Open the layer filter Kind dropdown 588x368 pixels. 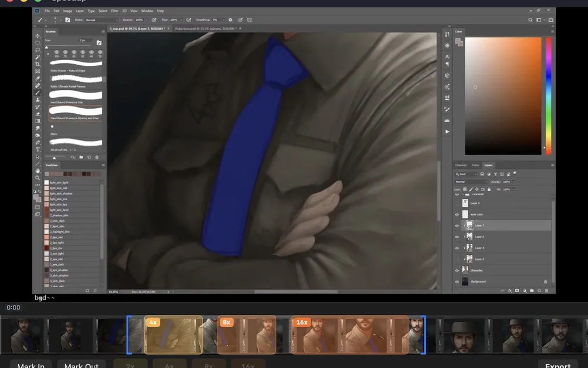(x=466, y=174)
